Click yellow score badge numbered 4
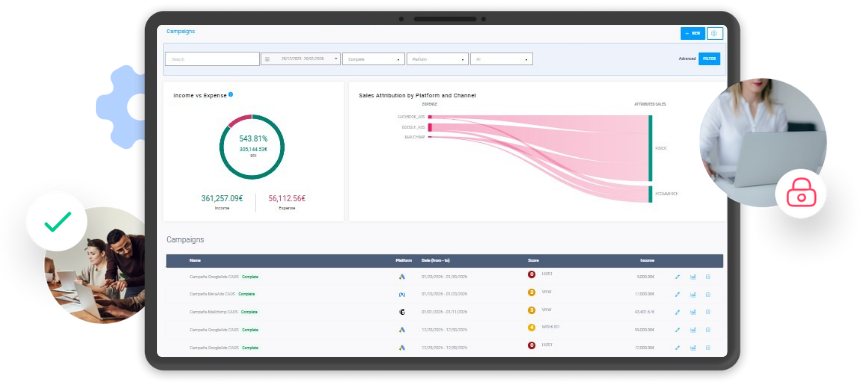This screenshot has height=386, width=861. (x=532, y=328)
